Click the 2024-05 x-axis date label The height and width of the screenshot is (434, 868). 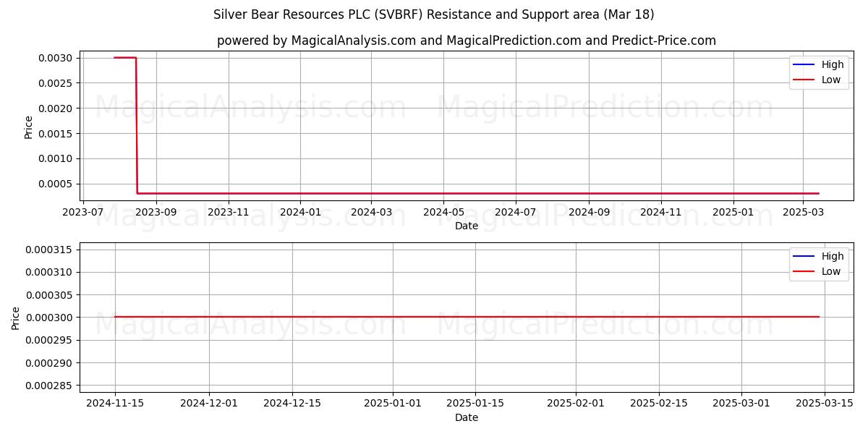click(443, 212)
